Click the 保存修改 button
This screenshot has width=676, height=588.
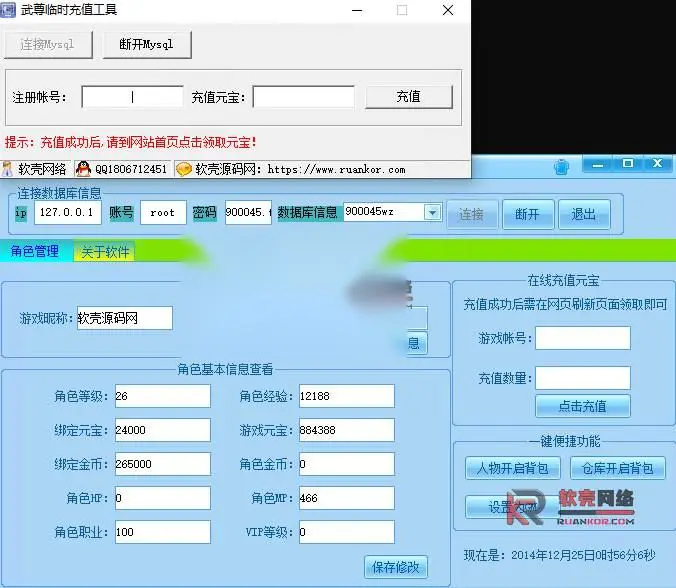pyautogui.click(x=396, y=567)
